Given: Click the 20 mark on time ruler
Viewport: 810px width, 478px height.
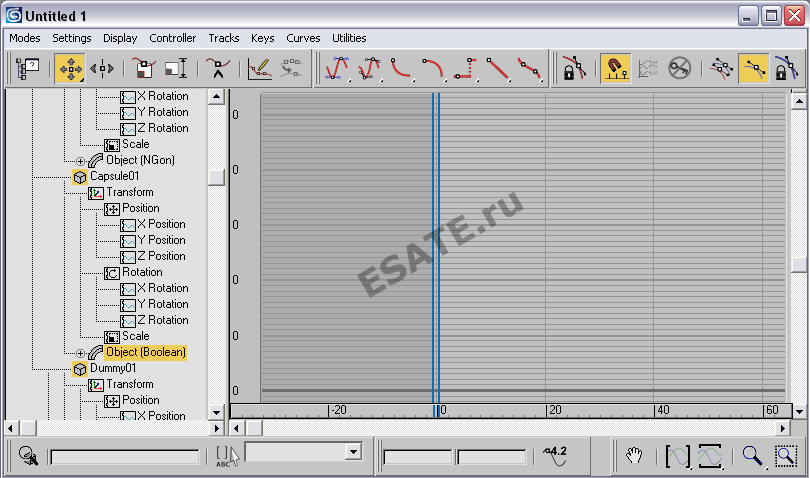Looking at the screenshot, I should point(555,410).
